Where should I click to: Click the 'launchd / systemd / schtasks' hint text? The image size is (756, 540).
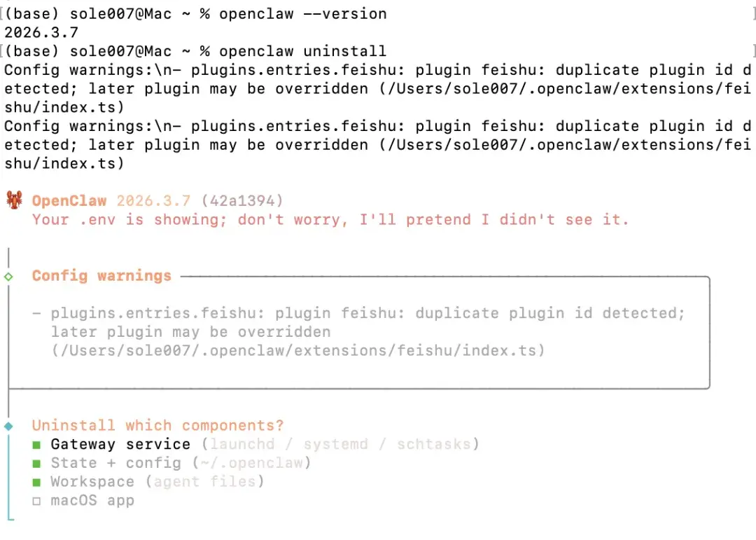coord(340,445)
